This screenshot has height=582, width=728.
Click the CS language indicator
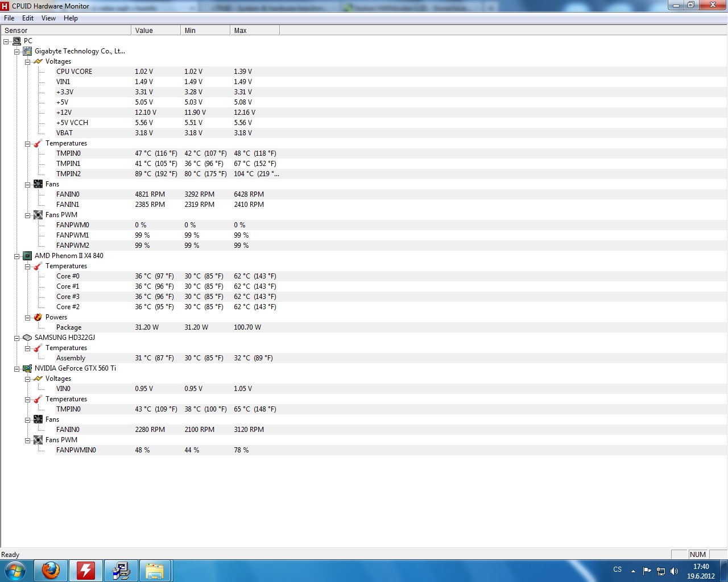[618, 569]
